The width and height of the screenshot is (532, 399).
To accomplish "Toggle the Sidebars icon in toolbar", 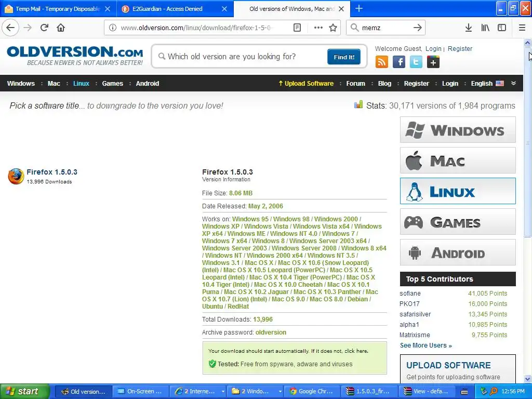I will 502,28.
